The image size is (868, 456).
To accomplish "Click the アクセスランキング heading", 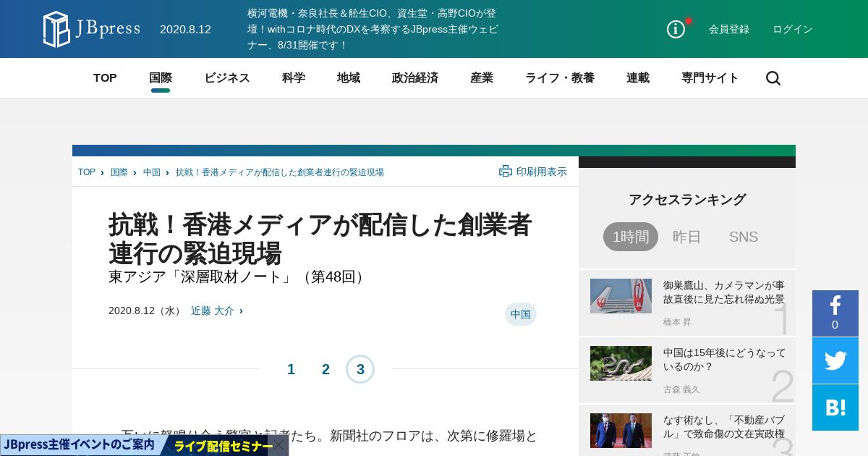I will pyautogui.click(x=687, y=200).
